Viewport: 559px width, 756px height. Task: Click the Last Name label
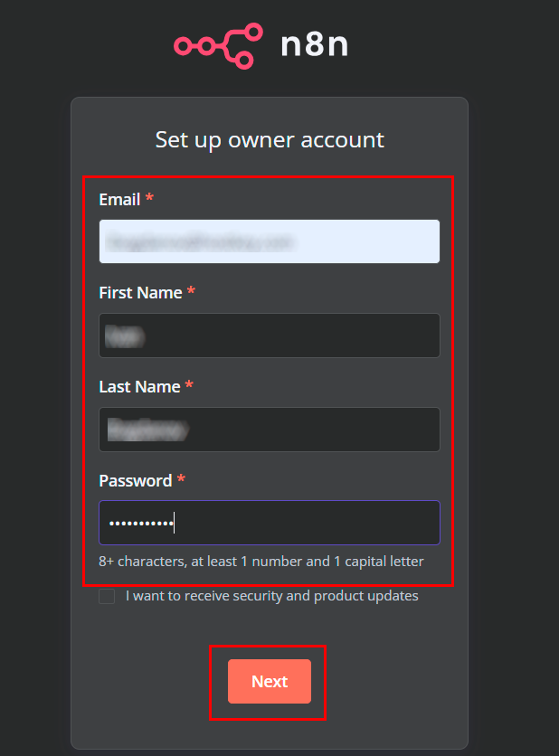point(139,387)
